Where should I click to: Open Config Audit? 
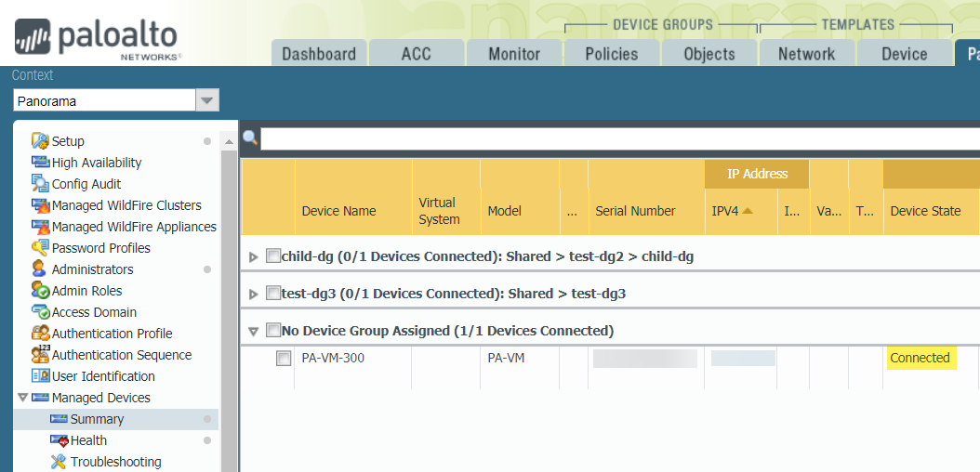pyautogui.click(x=86, y=184)
